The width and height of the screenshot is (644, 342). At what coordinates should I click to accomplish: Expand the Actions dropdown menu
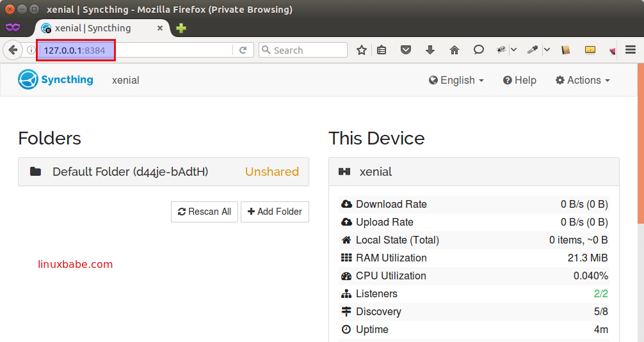point(583,80)
